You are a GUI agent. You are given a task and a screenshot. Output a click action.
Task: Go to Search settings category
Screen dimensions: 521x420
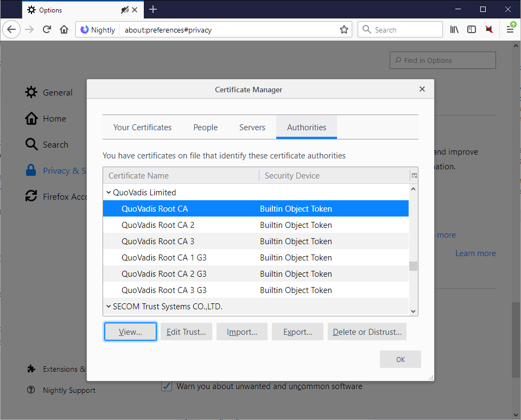(x=47, y=144)
